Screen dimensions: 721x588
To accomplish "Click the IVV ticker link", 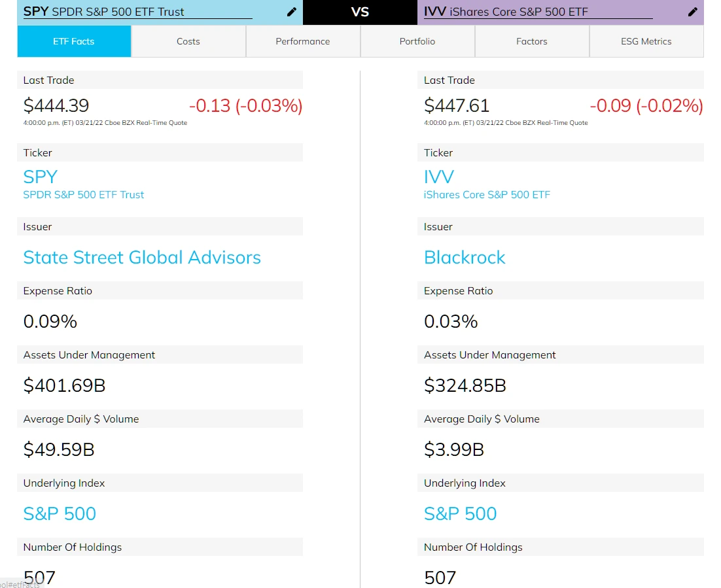I will coord(439,177).
